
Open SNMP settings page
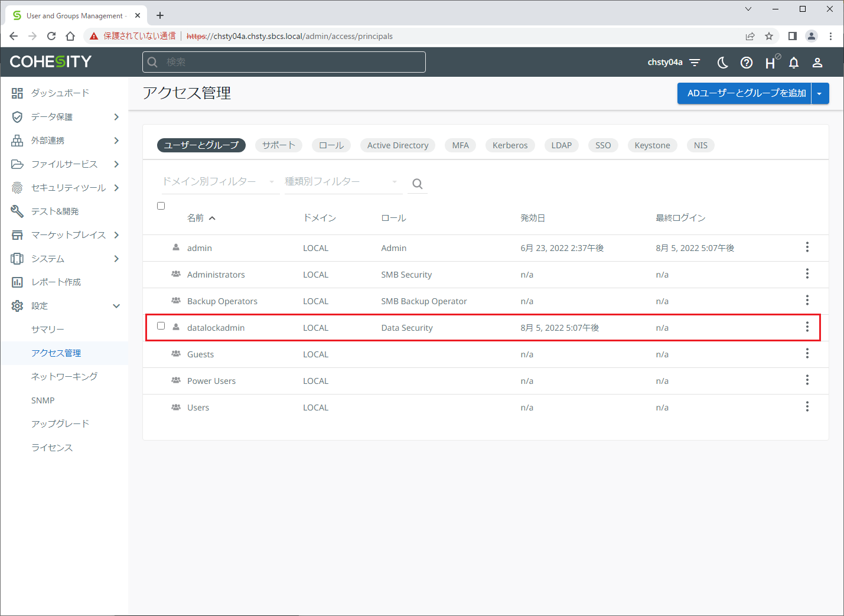(43, 400)
